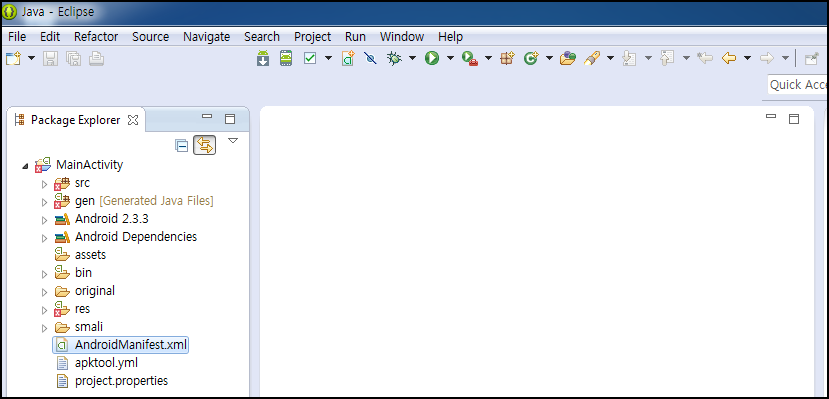Click the New Java Package icon
Screen dimensions: 829x399
point(507,58)
